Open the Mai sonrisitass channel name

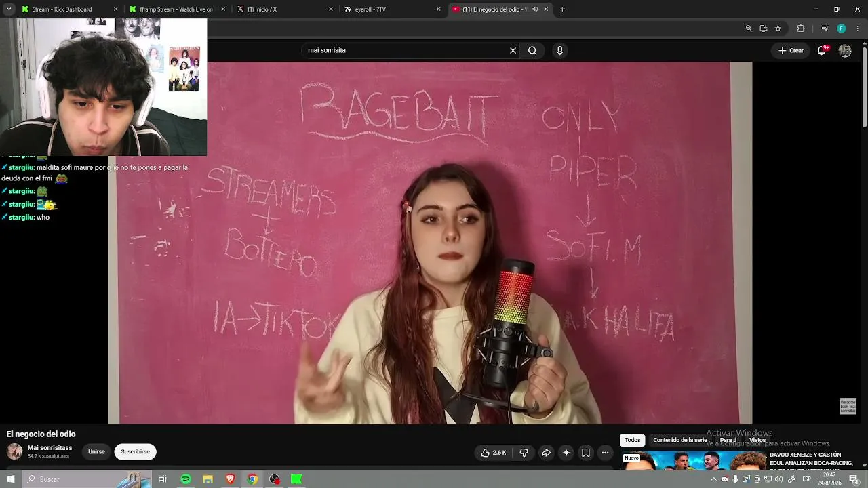tap(50, 448)
